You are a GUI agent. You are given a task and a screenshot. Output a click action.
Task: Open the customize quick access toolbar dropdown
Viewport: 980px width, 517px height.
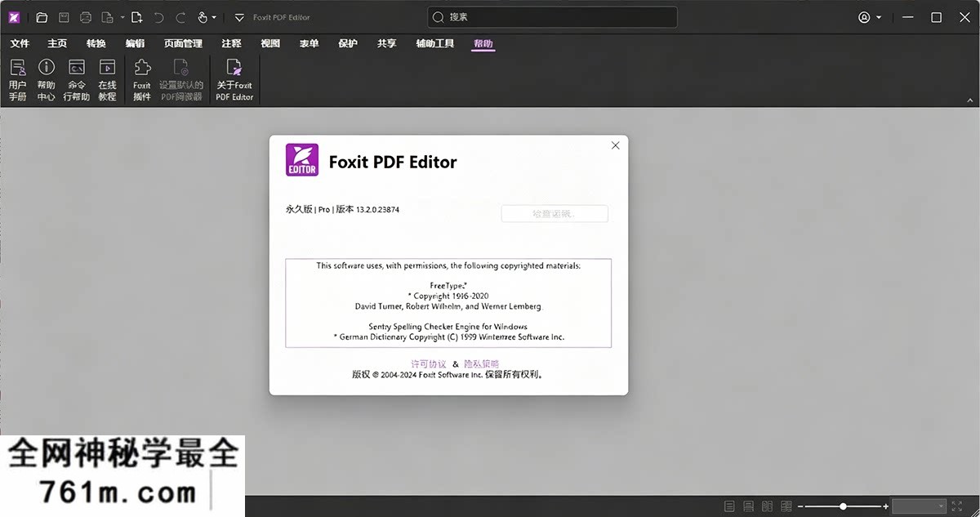point(239,17)
